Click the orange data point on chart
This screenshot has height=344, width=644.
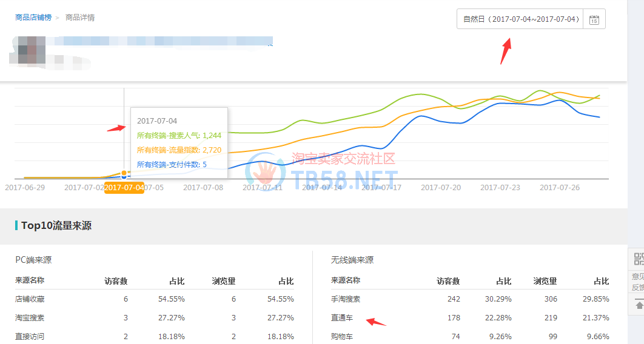click(x=124, y=173)
